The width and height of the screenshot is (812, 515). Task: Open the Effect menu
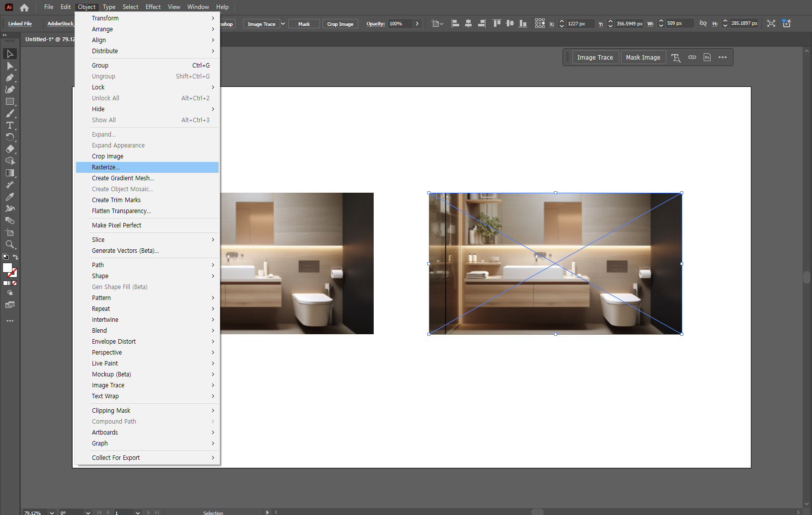(153, 7)
